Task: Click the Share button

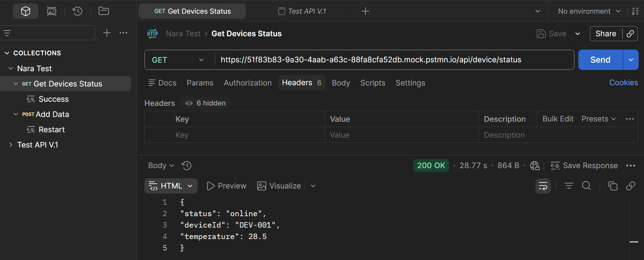Action: pyautogui.click(x=606, y=34)
